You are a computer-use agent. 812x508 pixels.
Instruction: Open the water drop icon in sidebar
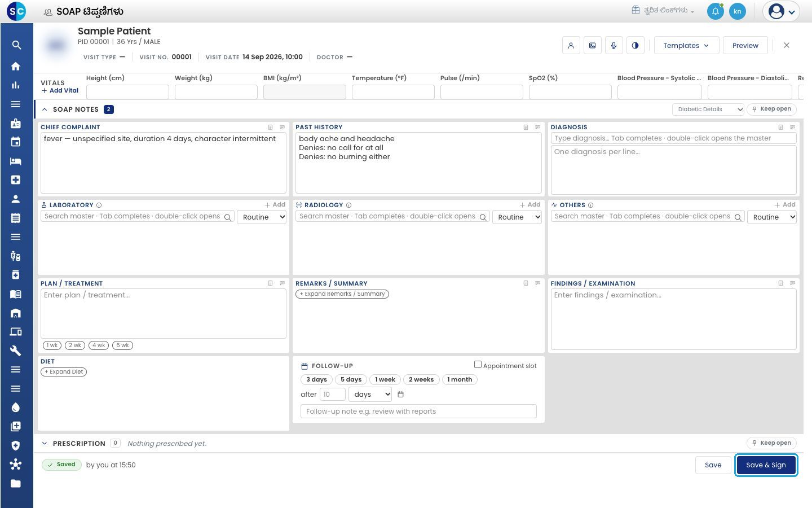(16, 408)
